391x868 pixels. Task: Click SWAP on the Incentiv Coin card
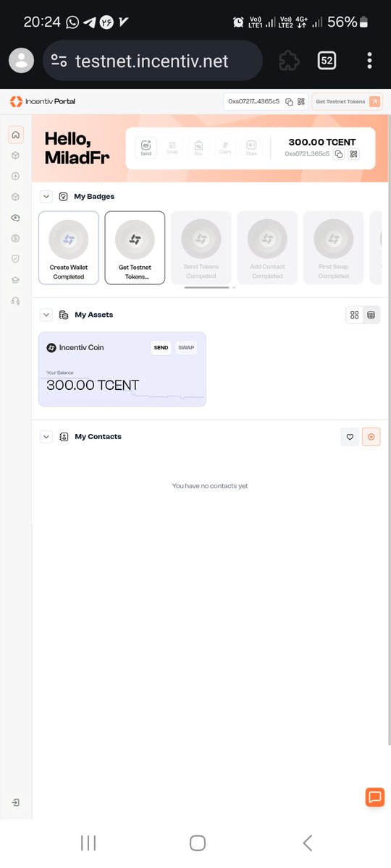click(x=186, y=348)
